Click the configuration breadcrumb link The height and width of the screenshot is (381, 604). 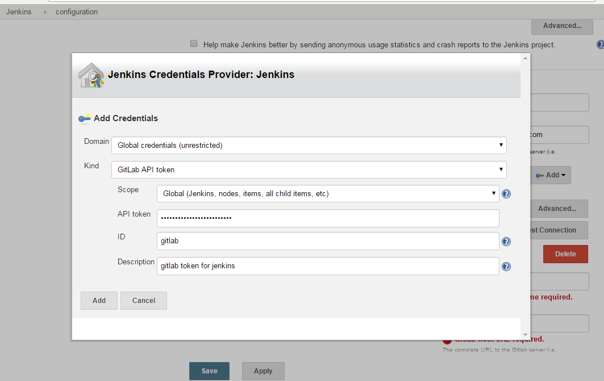77,12
